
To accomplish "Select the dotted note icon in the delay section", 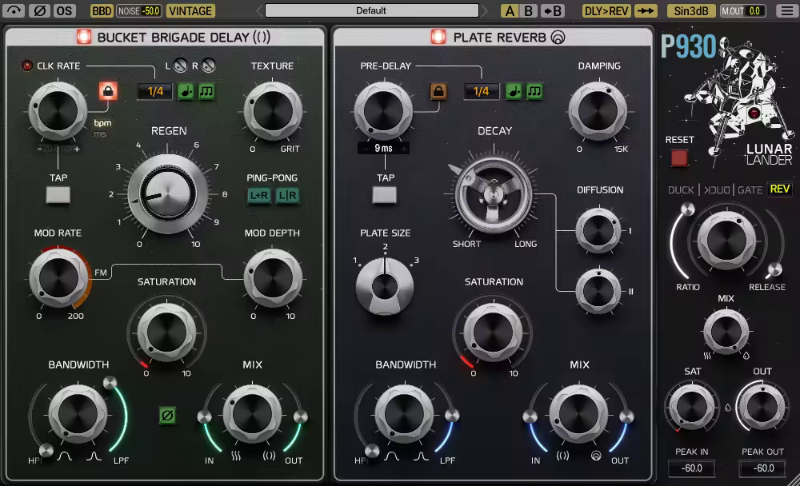I will pos(187,92).
